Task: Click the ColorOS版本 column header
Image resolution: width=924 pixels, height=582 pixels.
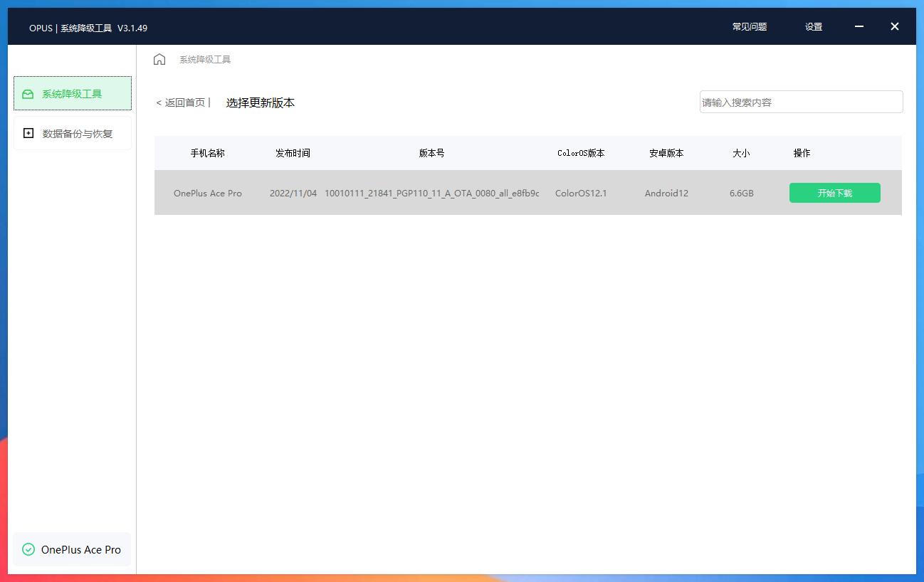Action: tap(581, 152)
